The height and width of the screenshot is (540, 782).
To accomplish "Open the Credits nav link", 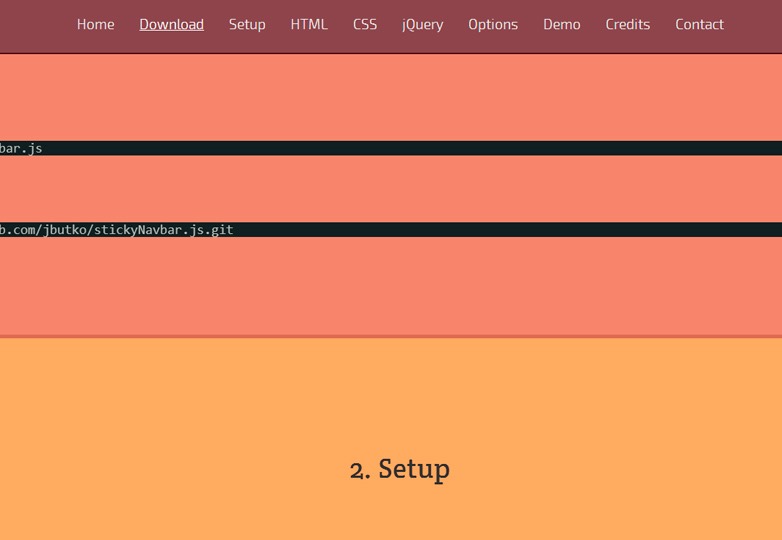I will (627, 24).
